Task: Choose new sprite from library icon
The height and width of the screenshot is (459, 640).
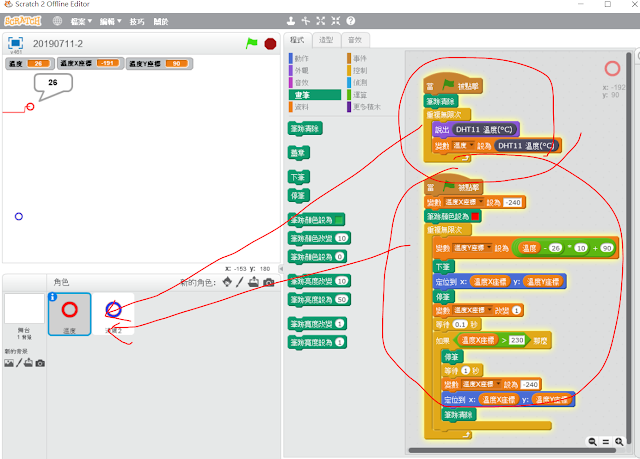Action: coord(227,282)
